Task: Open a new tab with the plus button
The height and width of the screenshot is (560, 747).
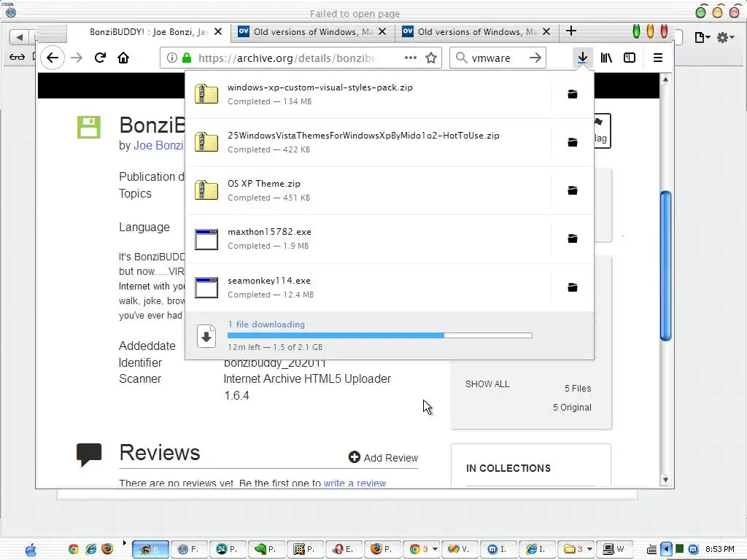Action: click(570, 31)
